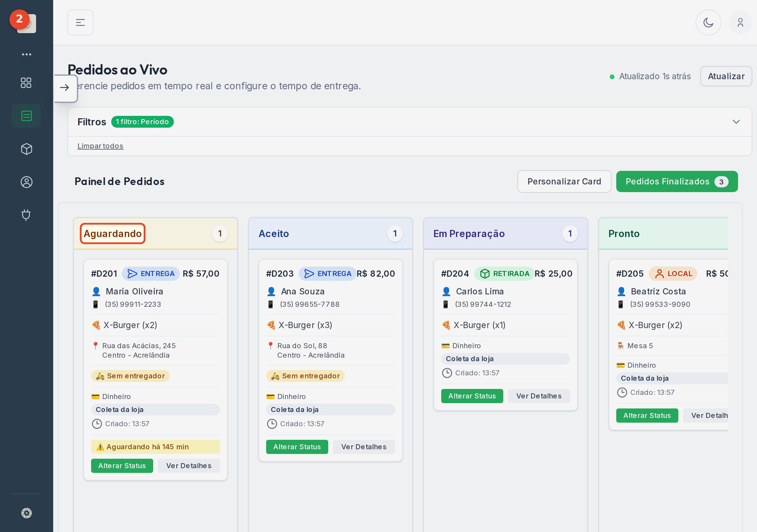Click 'Sem entregador' tag on Ana Souza's order
Viewport: 757px width, 532px height.
pyautogui.click(x=305, y=376)
